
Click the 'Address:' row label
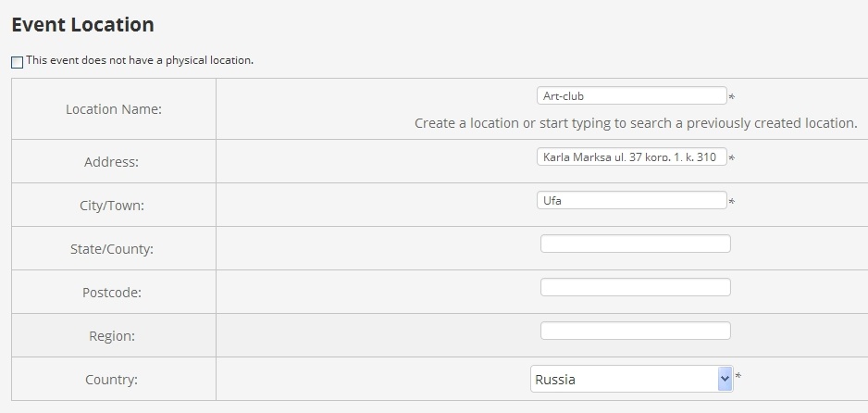point(111,162)
